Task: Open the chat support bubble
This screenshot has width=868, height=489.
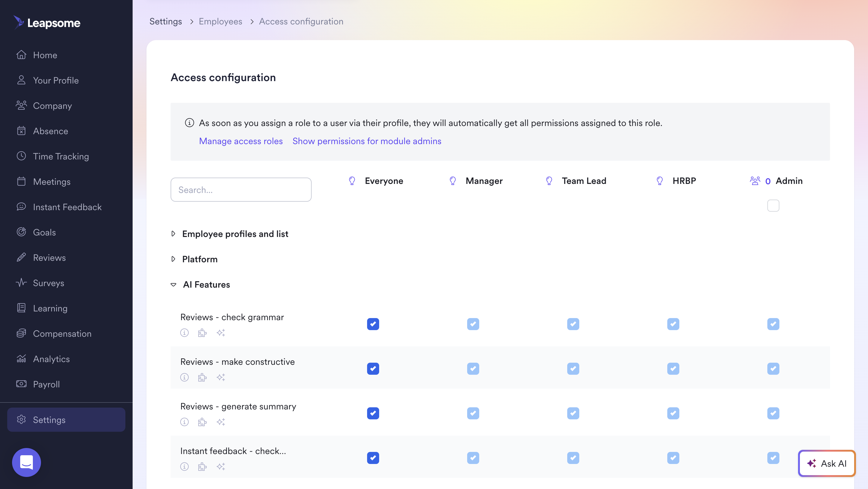Action: (26, 462)
